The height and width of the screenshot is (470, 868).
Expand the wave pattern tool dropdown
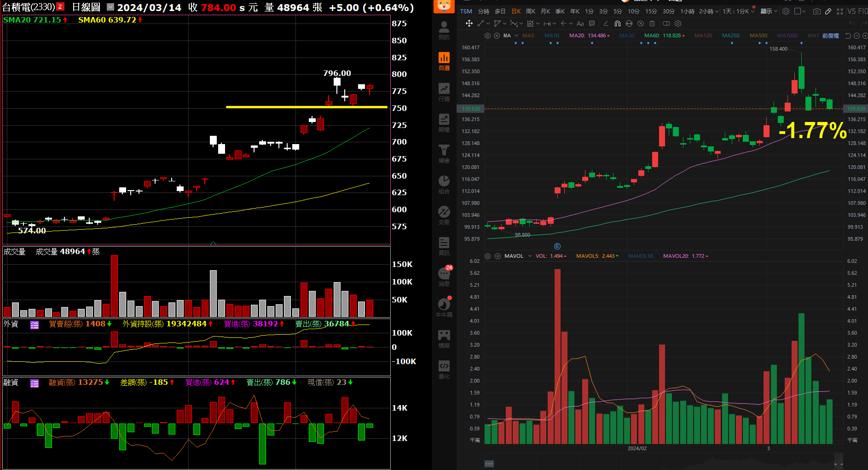click(521, 23)
